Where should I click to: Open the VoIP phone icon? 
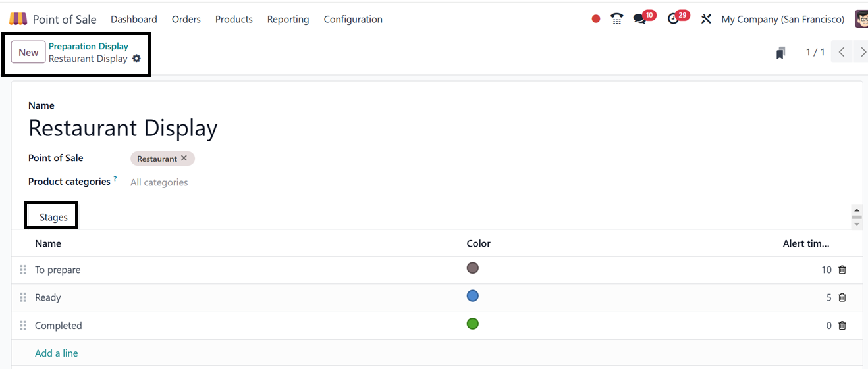[x=616, y=19]
